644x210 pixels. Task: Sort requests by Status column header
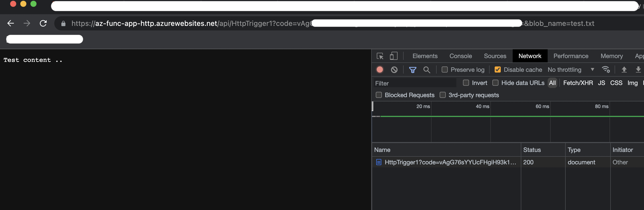point(543,150)
